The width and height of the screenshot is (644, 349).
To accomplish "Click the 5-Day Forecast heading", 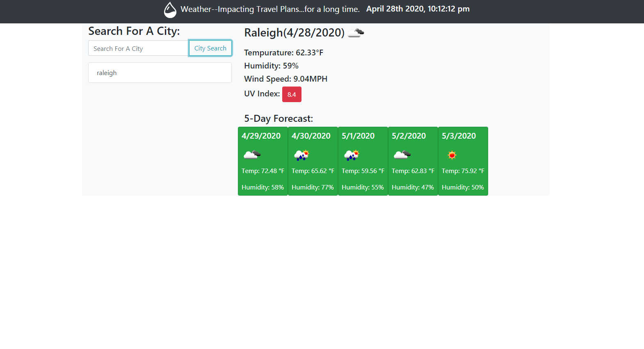I will point(279,119).
